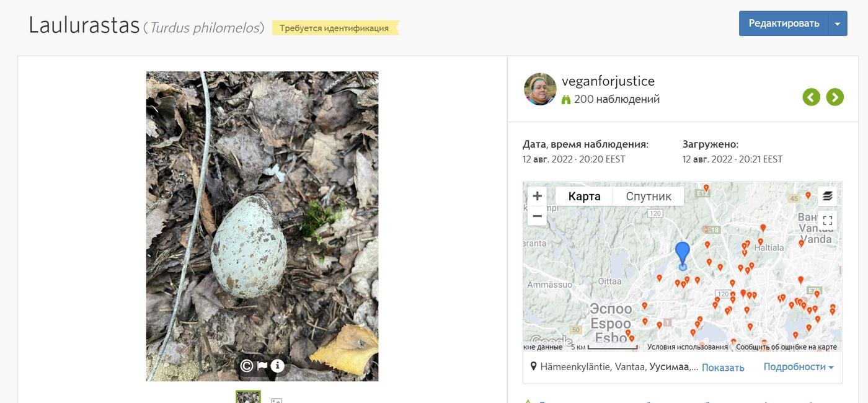This screenshot has width=868, height=403.
Task: Click the copyright icon on the photo
Action: coord(246,366)
